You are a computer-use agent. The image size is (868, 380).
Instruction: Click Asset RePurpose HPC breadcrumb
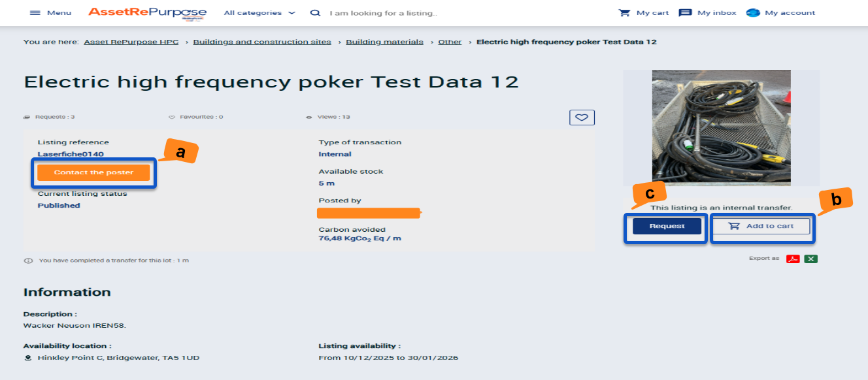[x=131, y=42]
